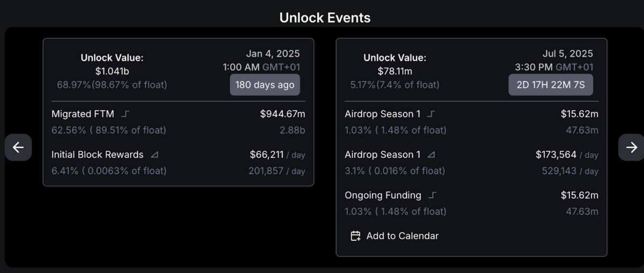Click the Unlock Events heading

point(325,18)
